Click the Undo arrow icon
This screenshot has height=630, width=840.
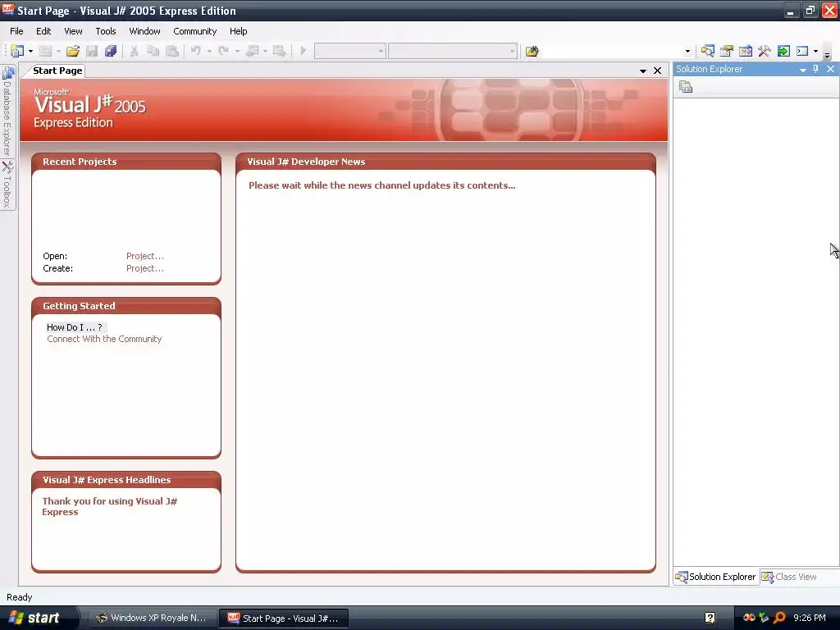pos(195,51)
